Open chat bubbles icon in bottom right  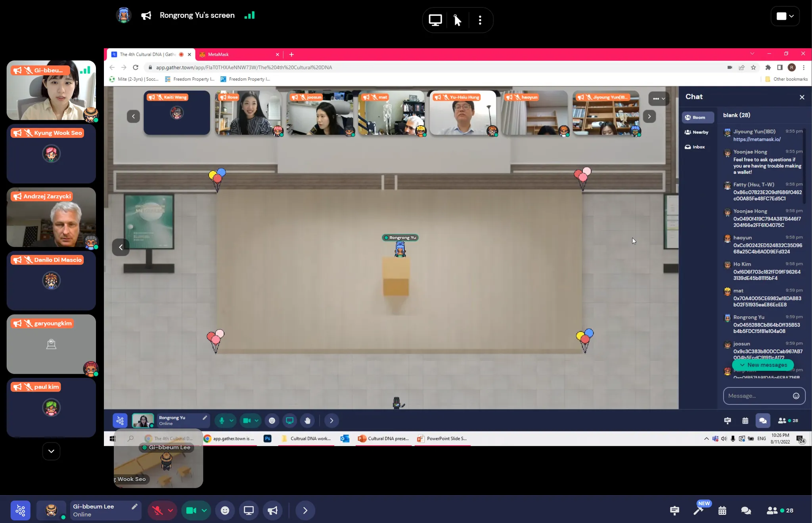746,510
